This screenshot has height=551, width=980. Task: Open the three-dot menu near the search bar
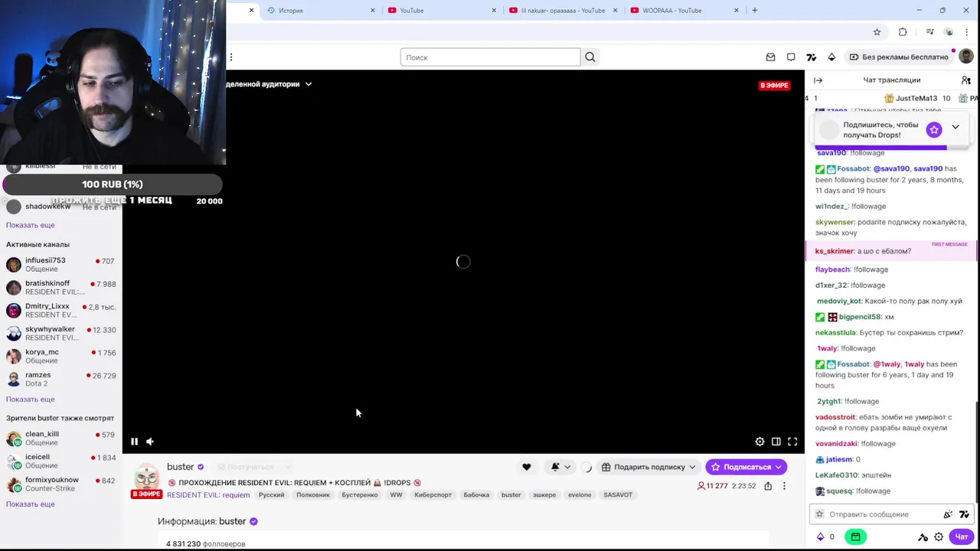(x=231, y=57)
